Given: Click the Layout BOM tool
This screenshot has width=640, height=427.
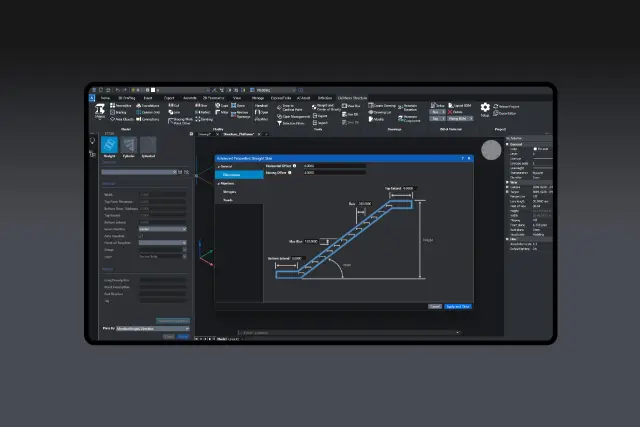Looking at the screenshot, I should (460, 105).
